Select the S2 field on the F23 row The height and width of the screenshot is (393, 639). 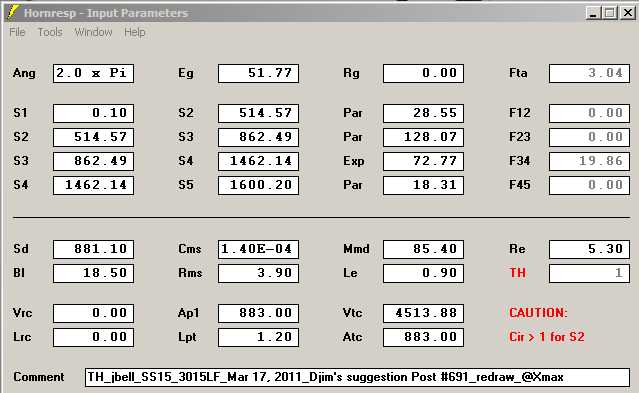coord(93,137)
